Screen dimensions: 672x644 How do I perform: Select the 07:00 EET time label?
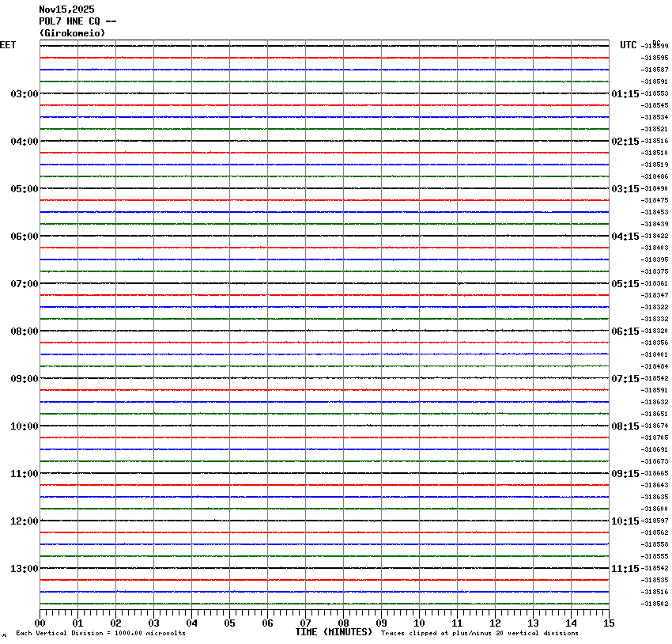click(24, 284)
